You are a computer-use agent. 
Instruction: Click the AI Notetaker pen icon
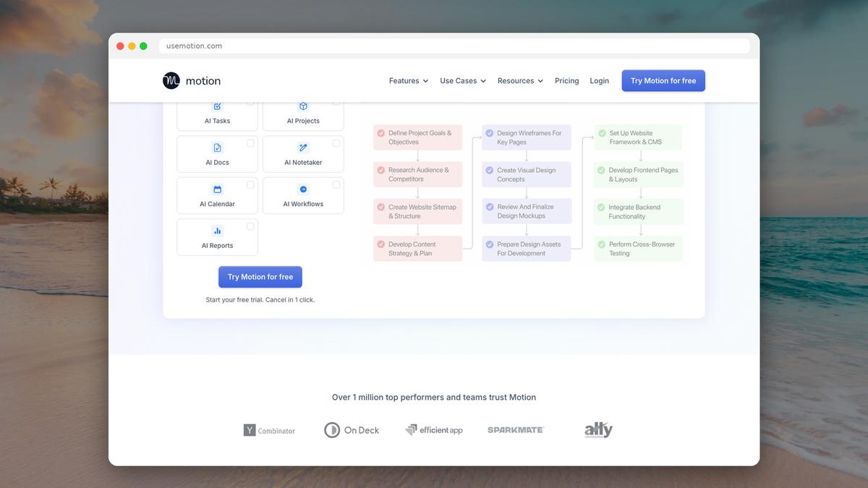point(303,147)
